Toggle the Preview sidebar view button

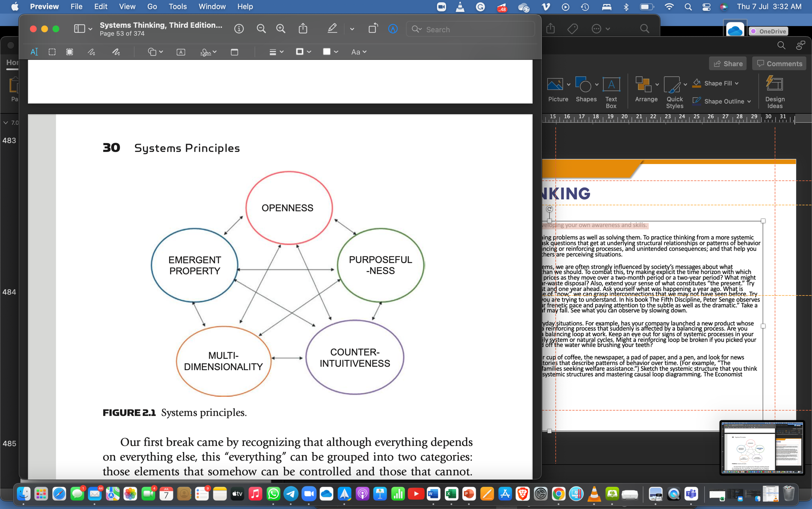[x=79, y=29]
